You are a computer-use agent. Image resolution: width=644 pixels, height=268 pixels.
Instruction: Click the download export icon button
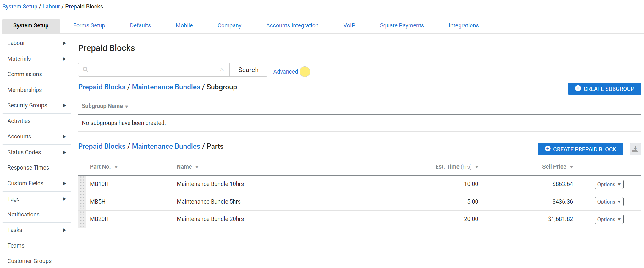(x=635, y=149)
